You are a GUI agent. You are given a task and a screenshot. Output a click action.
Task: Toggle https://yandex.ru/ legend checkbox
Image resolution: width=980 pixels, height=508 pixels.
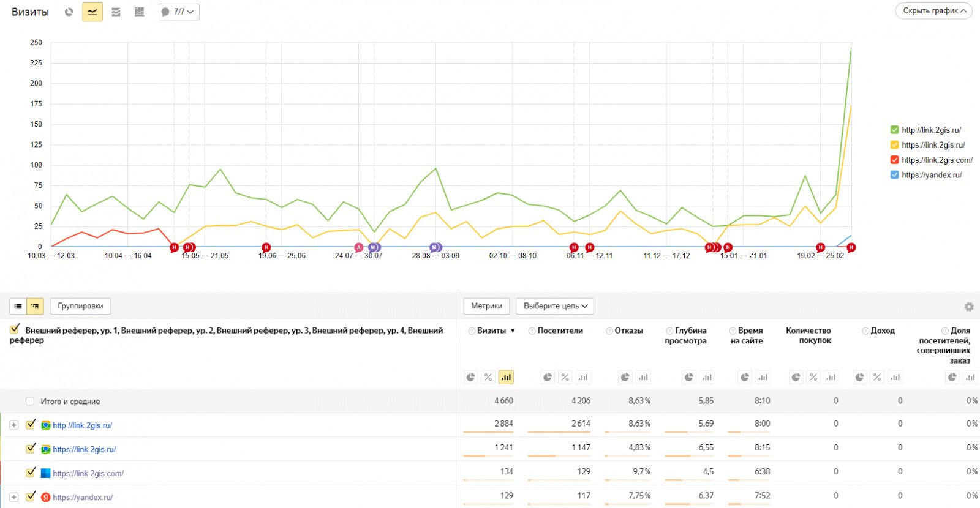[x=894, y=175]
